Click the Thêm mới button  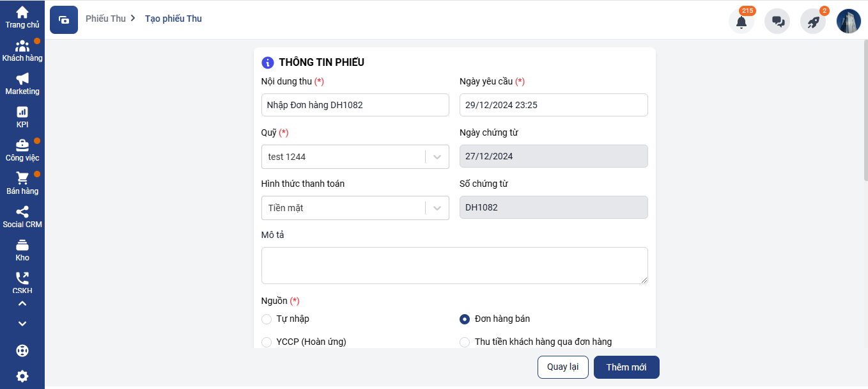(x=626, y=367)
